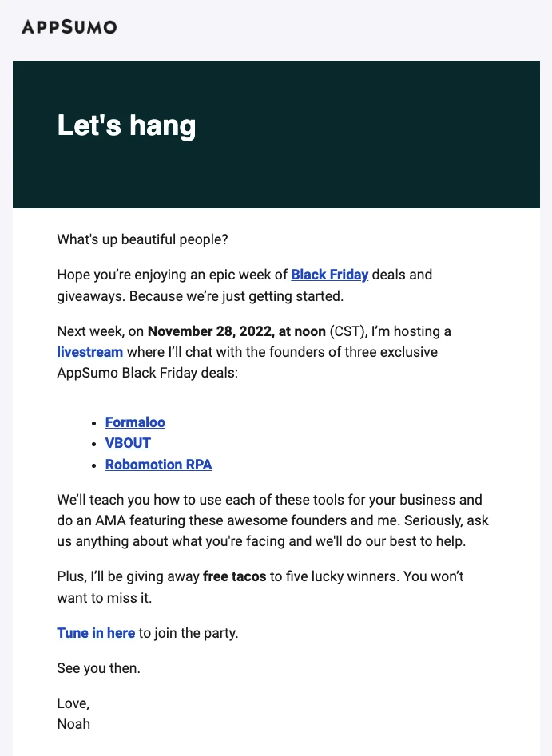Viewport: 552px width, 756px height.
Task: Open the Robomotion RPA link
Action: 158,464
